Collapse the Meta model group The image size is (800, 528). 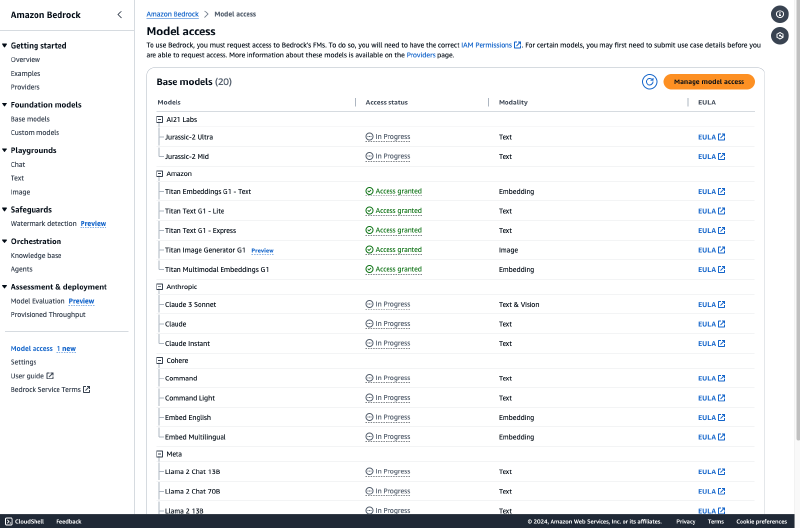pyautogui.click(x=159, y=453)
